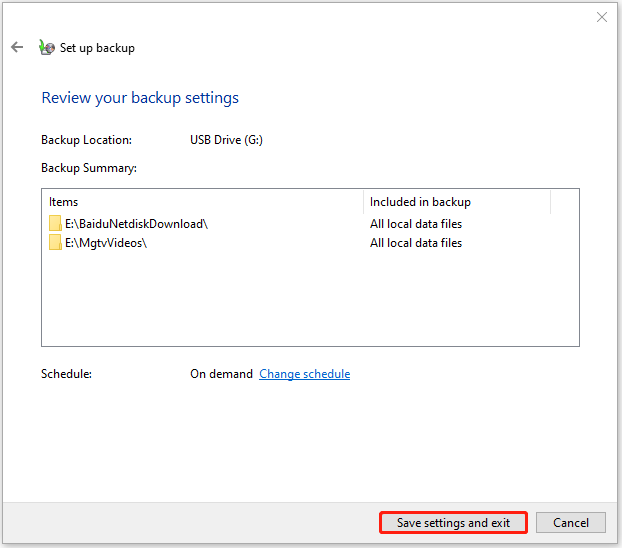Click 'All local data files' for BaiduNetdiskDownload

click(x=416, y=224)
